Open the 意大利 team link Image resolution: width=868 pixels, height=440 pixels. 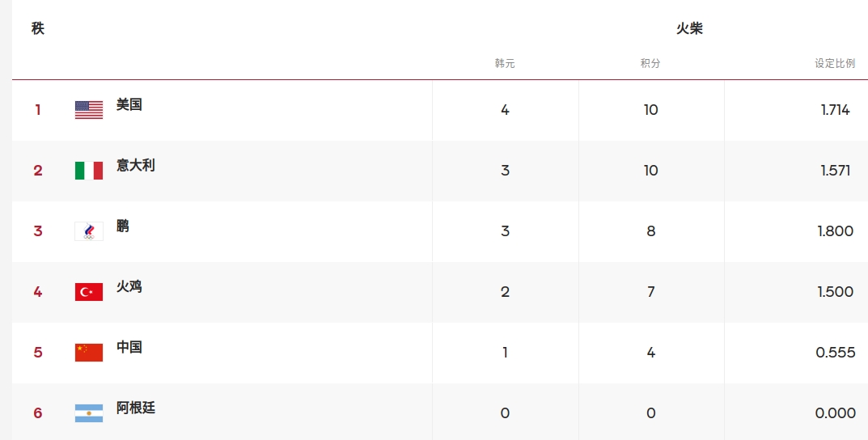[135, 165]
